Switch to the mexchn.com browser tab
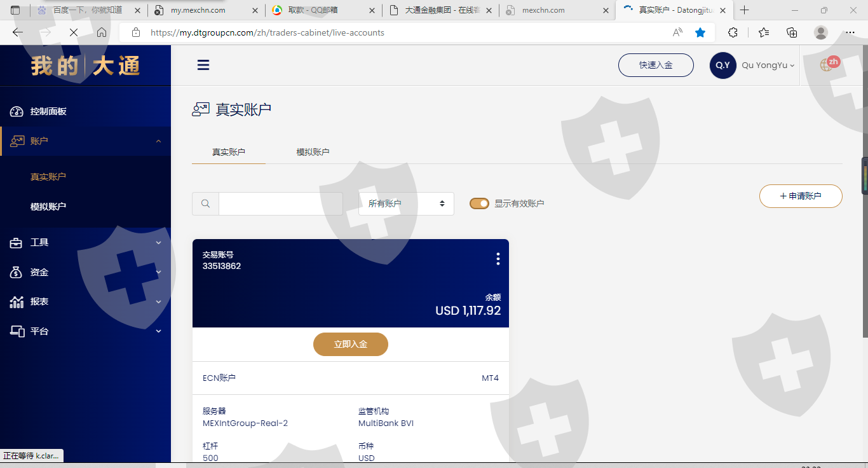The image size is (868, 468). click(x=557, y=10)
